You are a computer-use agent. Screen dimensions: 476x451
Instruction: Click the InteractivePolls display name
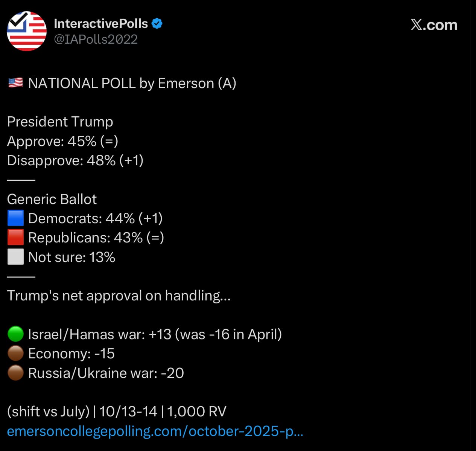tap(101, 23)
